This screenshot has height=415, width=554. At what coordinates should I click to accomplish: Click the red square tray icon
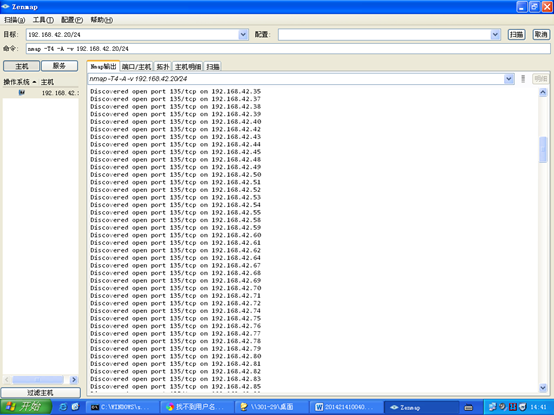coord(513,407)
